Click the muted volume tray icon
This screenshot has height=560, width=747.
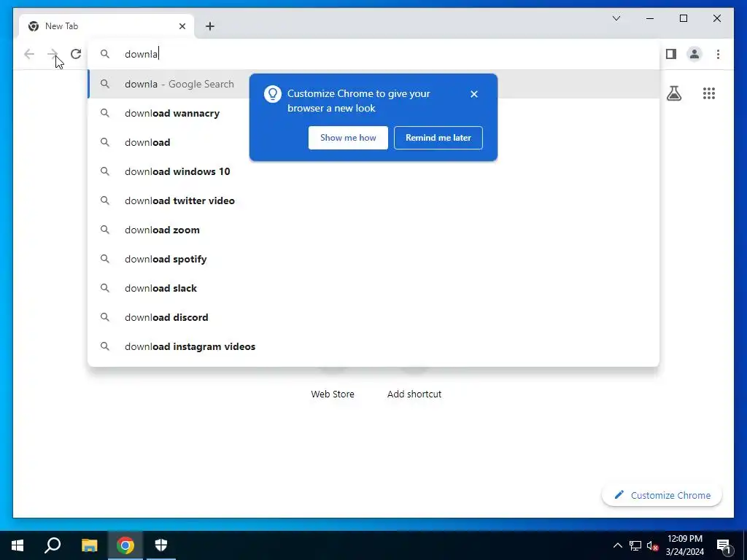[653, 545]
